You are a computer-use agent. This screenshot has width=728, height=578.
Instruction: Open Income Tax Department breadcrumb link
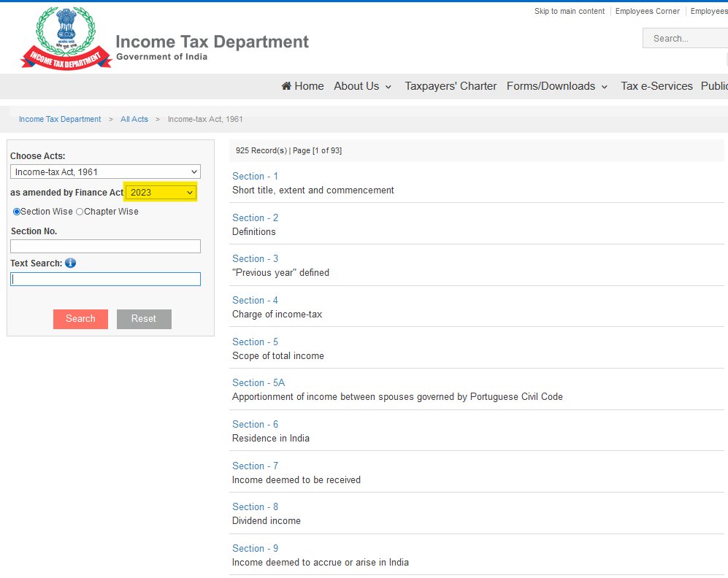(60, 119)
